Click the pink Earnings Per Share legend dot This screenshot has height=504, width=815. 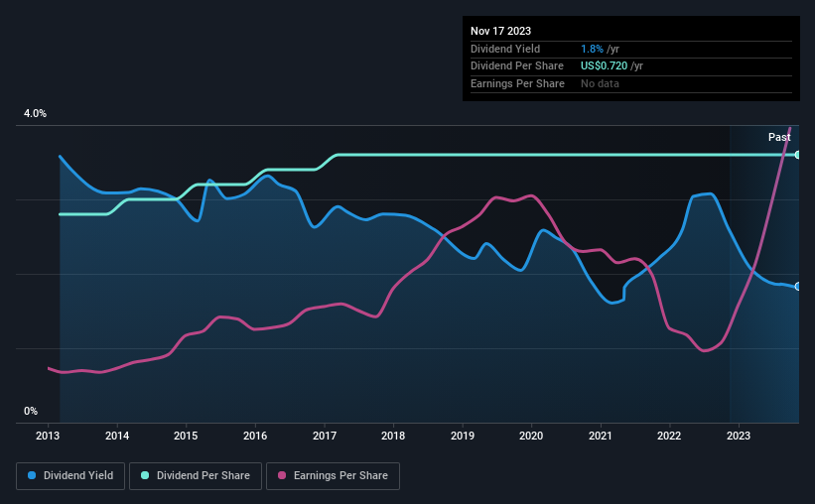(x=282, y=475)
